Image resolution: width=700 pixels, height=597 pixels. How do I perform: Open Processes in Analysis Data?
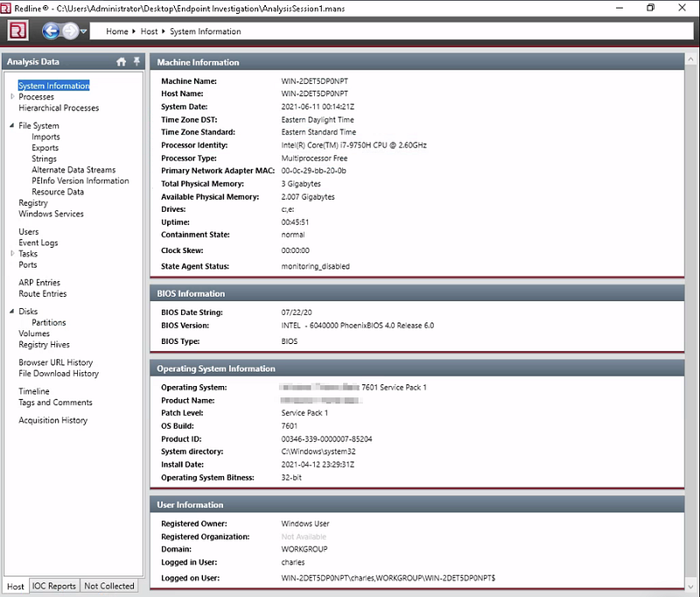36,96
